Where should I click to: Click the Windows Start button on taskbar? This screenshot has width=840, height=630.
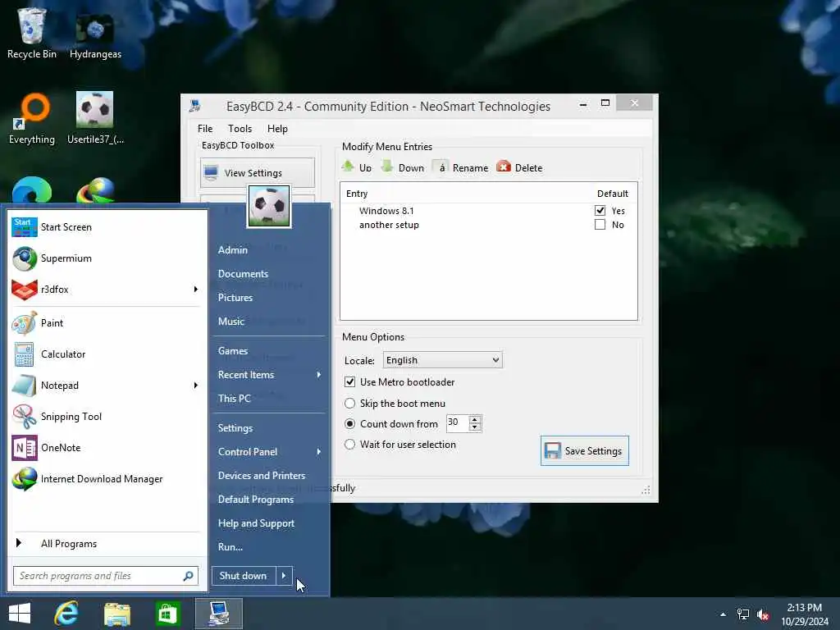(20, 614)
